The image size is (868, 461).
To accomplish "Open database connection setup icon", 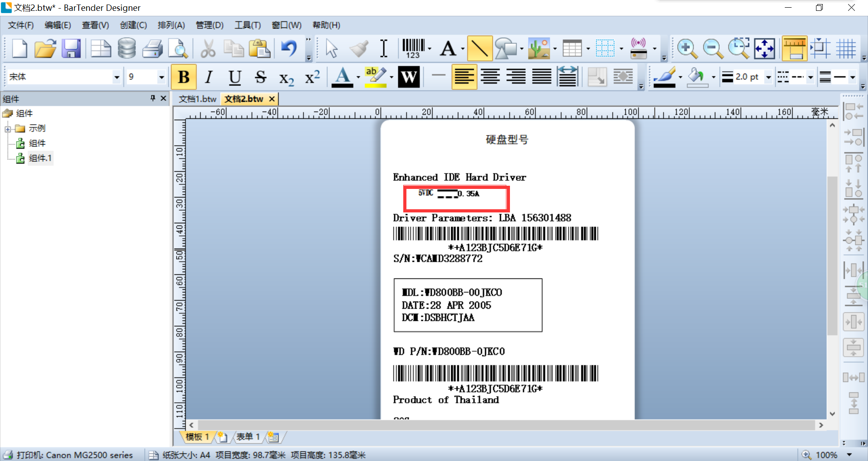I will (x=127, y=48).
